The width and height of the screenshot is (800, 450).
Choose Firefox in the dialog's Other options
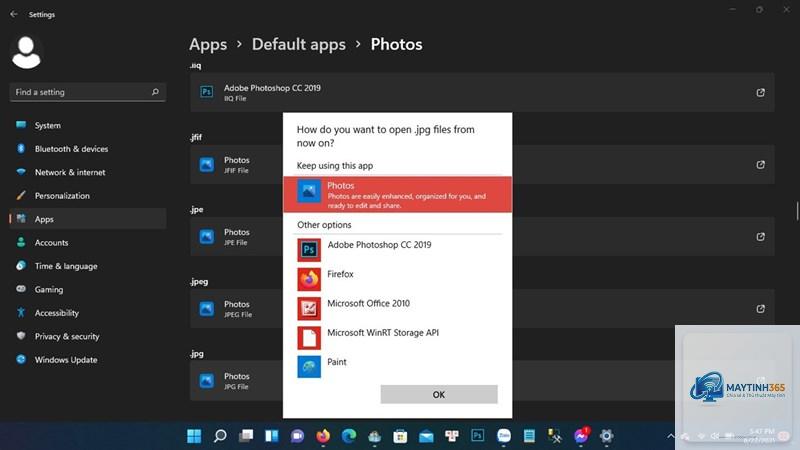pyautogui.click(x=397, y=279)
